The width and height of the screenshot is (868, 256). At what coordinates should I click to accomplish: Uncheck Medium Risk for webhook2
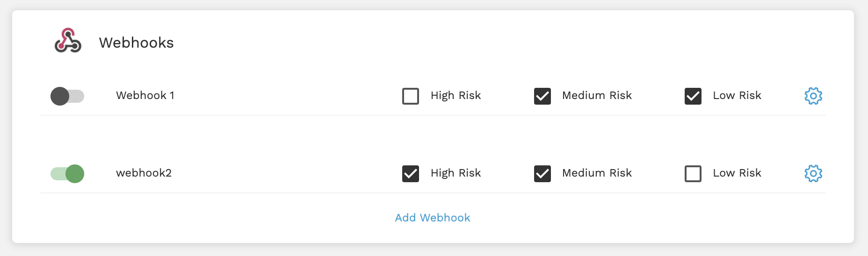[542, 174]
